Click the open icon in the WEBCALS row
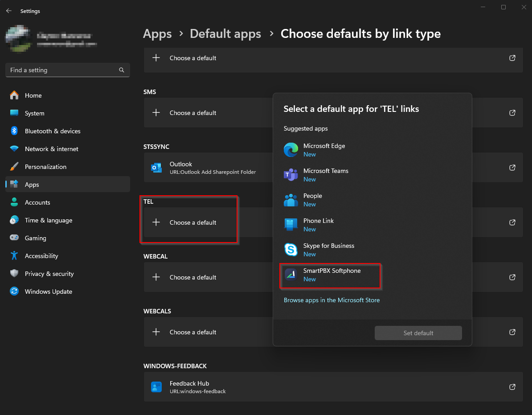This screenshot has width=532, height=415. pyautogui.click(x=512, y=332)
